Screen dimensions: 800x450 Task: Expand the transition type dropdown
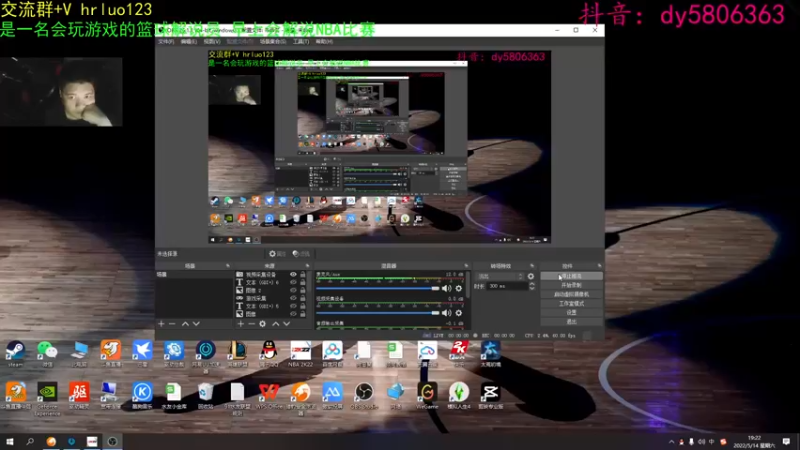pos(501,276)
